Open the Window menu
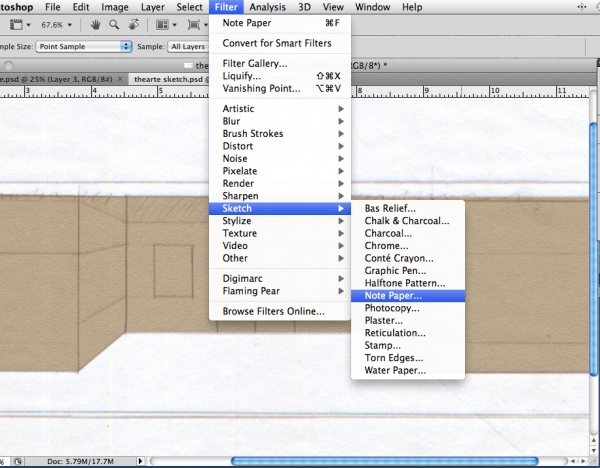The height and width of the screenshot is (468, 600). 372,7
